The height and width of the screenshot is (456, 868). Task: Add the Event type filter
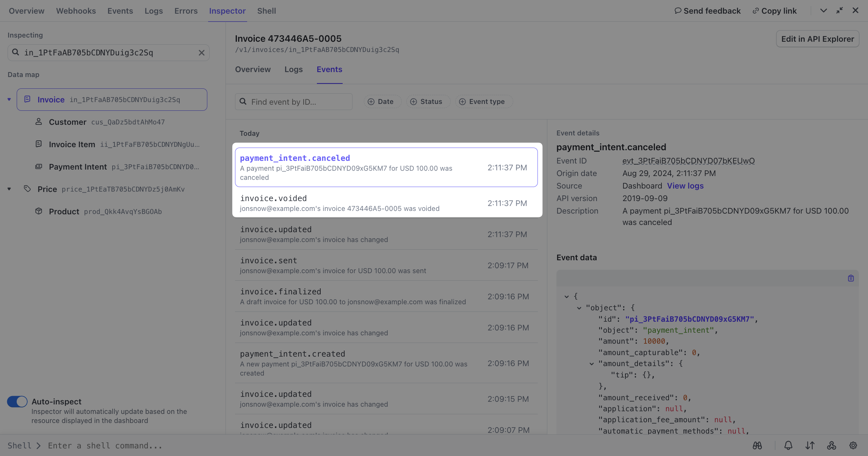coord(482,102)
